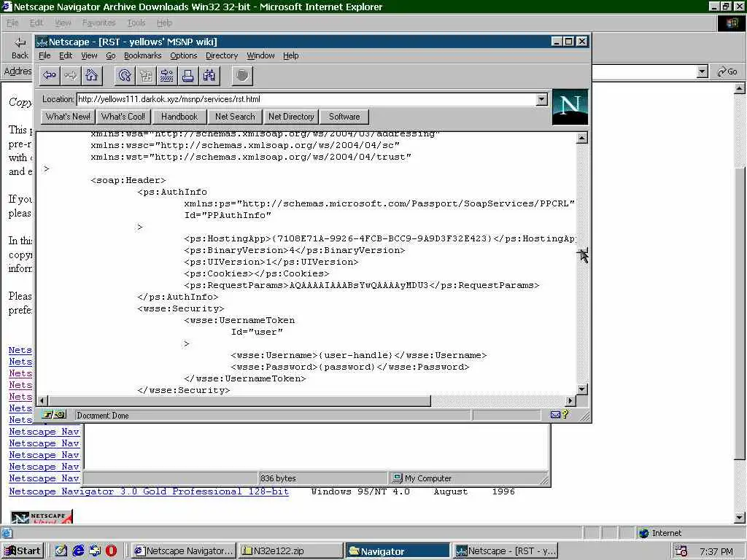747x560 pixels.
Task: Click the Net Search directory button
Action: pos(235,117)
